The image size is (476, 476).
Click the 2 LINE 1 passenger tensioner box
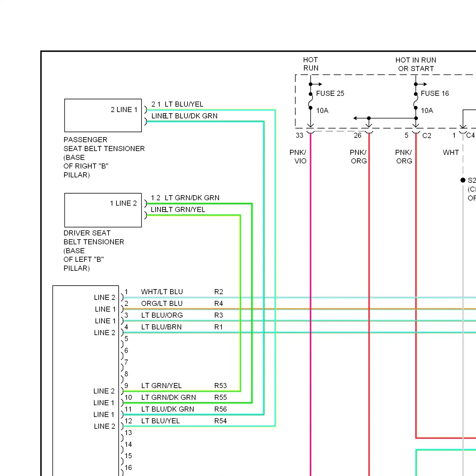coord(103,115)
